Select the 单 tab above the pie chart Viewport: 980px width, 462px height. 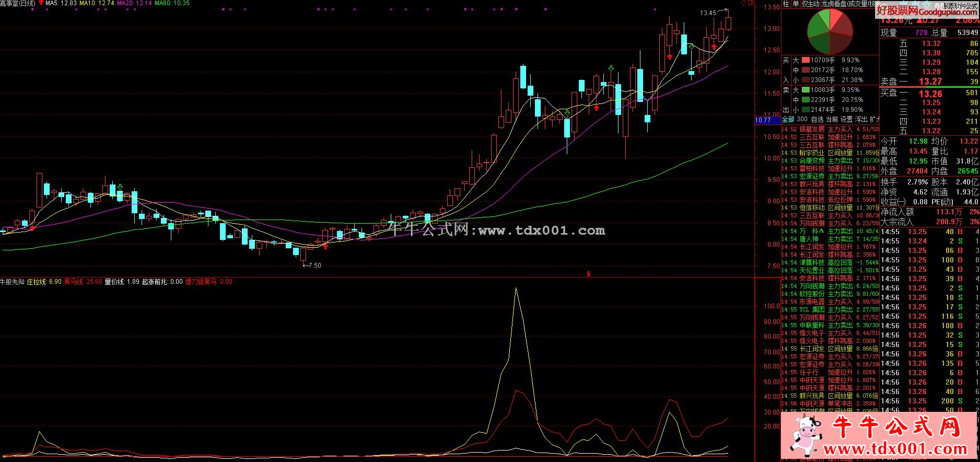[796, 4]
